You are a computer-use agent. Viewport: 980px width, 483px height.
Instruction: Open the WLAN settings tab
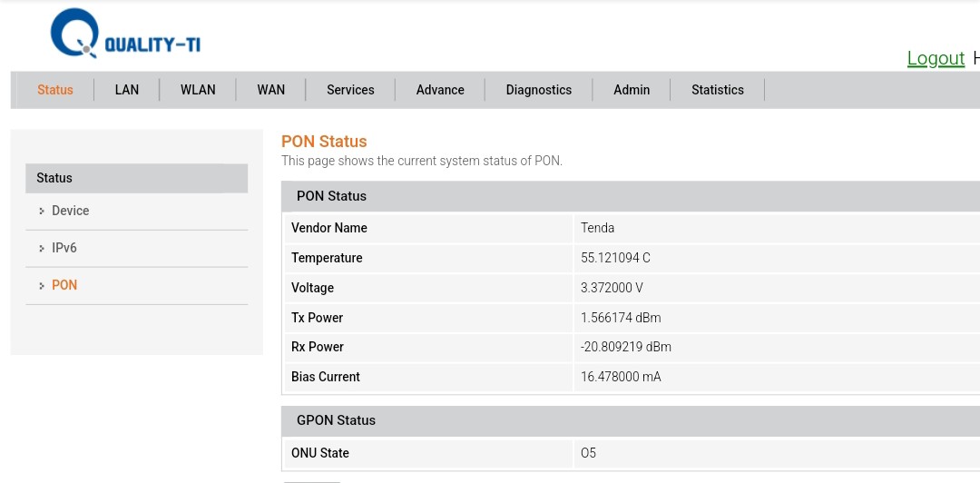[198, 90]
